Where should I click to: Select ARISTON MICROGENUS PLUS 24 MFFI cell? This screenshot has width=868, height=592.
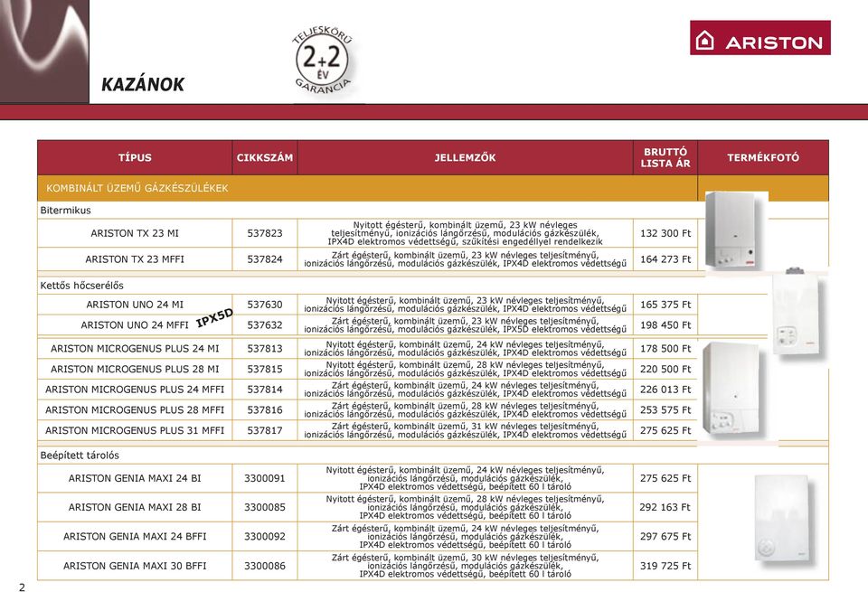135,390
